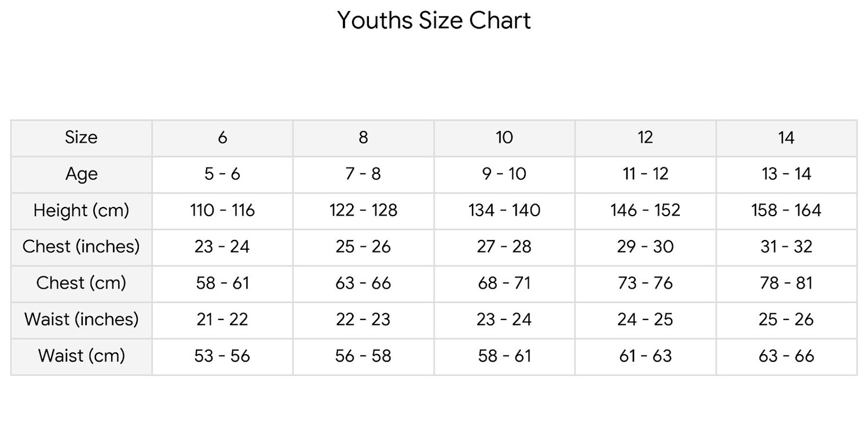Select the age 5 - 6 cell
868x448 pixels.
click(222, 174)
